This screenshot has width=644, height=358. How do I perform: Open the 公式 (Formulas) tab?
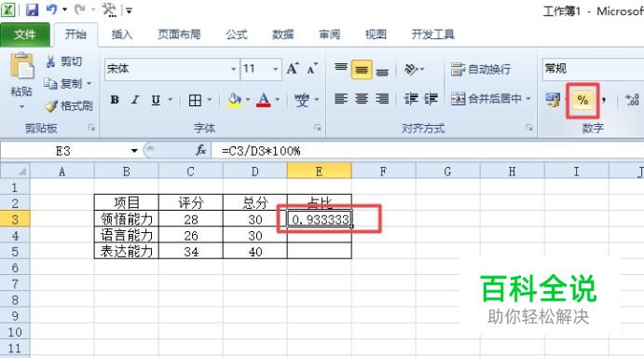(236, 34)
